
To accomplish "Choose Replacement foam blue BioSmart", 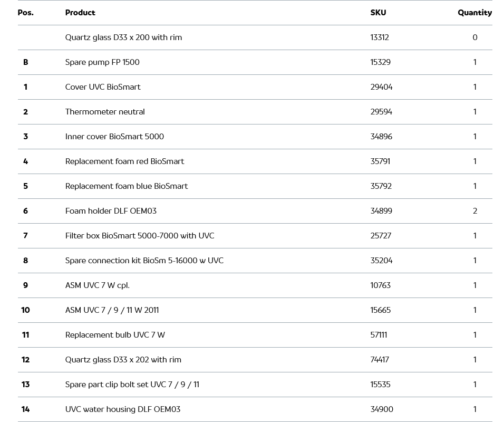I will point(127,186).
